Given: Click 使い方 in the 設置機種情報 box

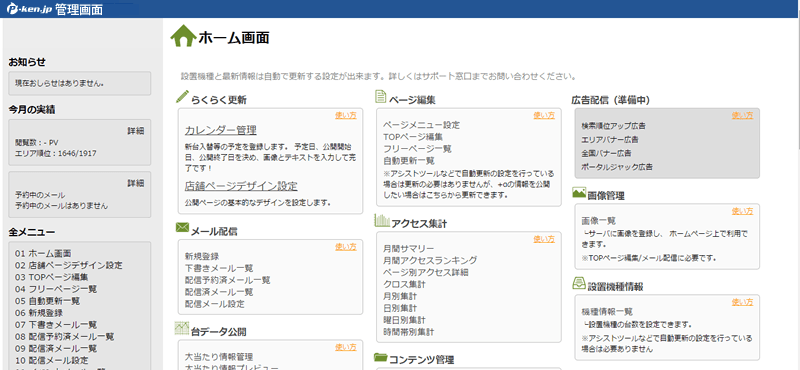Looking at the screenshot, I should pos(742,302).
